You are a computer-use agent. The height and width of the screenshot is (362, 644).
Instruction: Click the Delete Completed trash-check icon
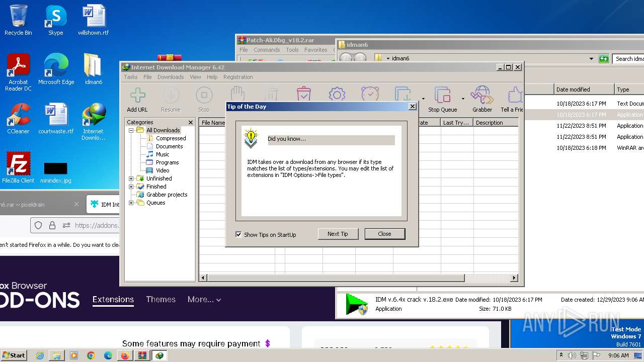tap(303, 94)
